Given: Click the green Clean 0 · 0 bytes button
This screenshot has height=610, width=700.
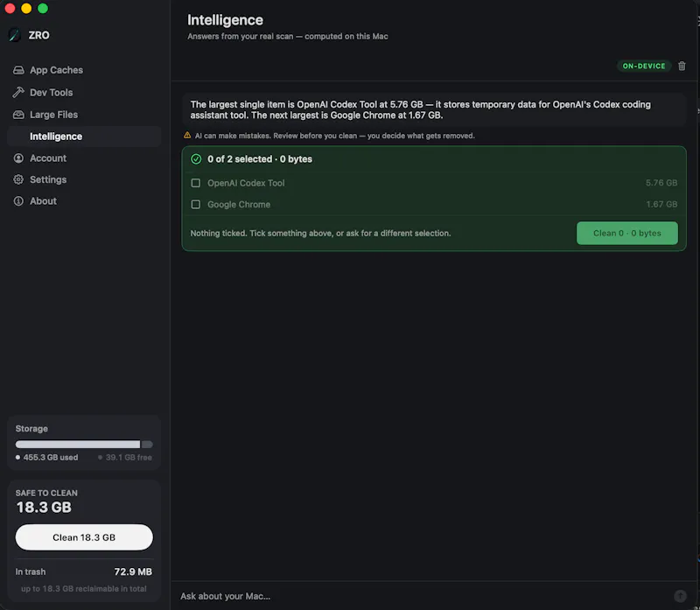Looking at the screenshot, I should pos(626,233).
